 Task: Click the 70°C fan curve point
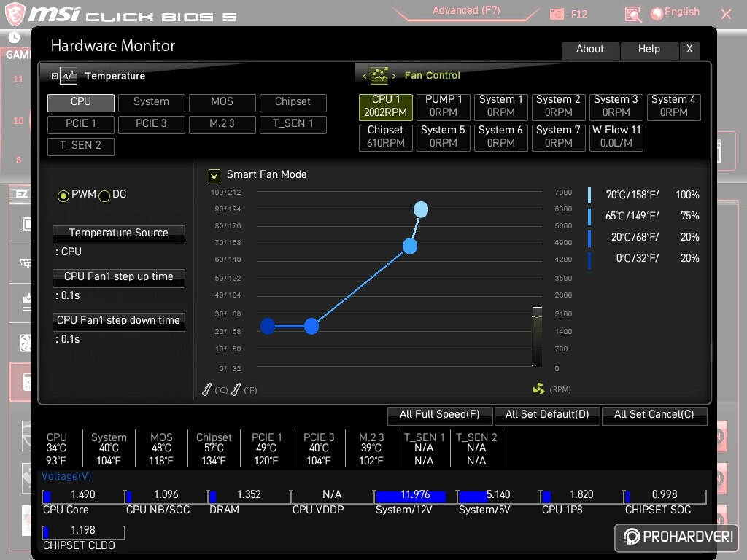tap(421, 209)
